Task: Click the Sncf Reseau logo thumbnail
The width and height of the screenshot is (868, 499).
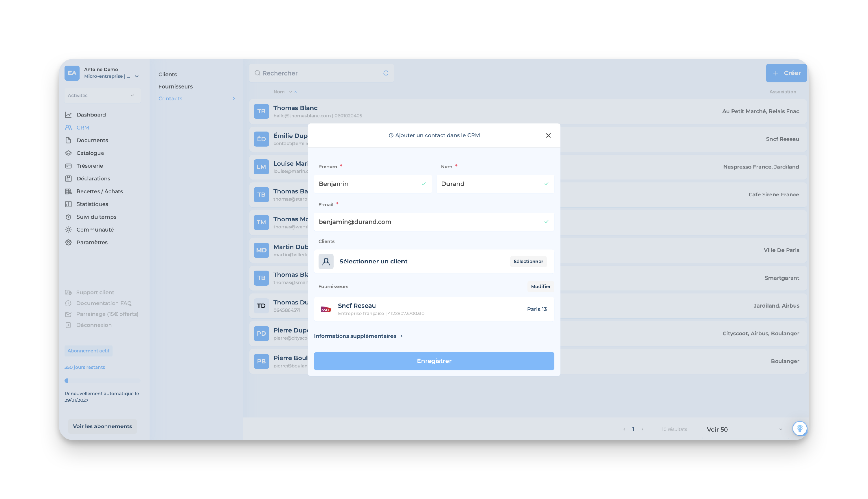Action: coord(326,309)
